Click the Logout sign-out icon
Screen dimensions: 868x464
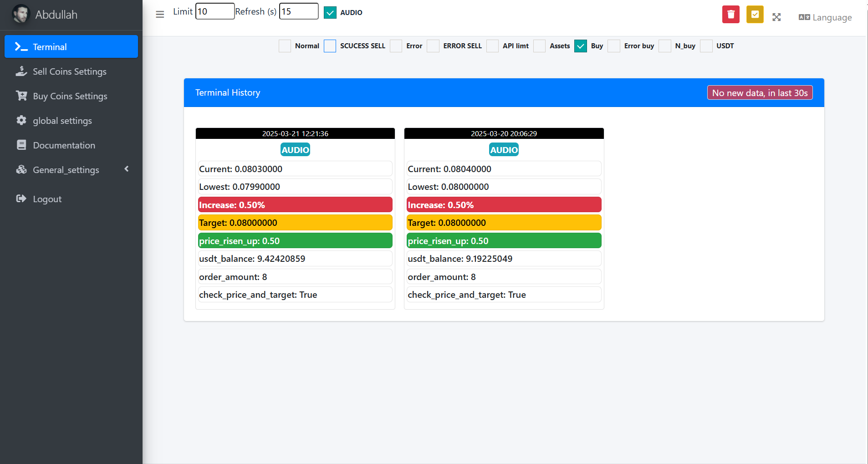[x=21, y=199]
